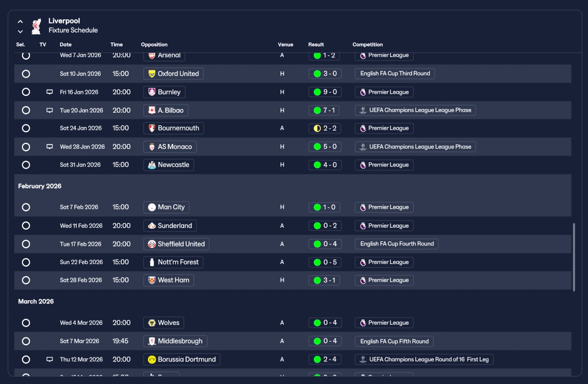Viewport: 588px width, 384px height.
Task: Click the up chevron beside Liverpool
Action: (x=20, y=22)
